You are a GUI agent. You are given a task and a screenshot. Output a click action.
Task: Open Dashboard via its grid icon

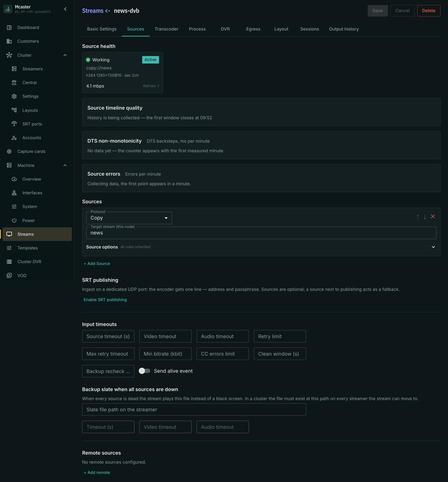pos(9,27)
